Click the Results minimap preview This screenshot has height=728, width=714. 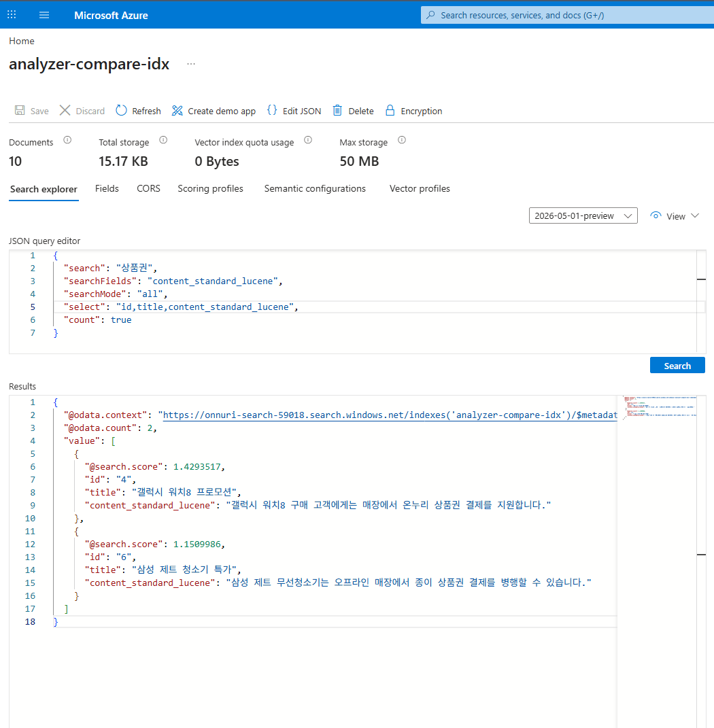pyautogui.click(x=660, y=406)
